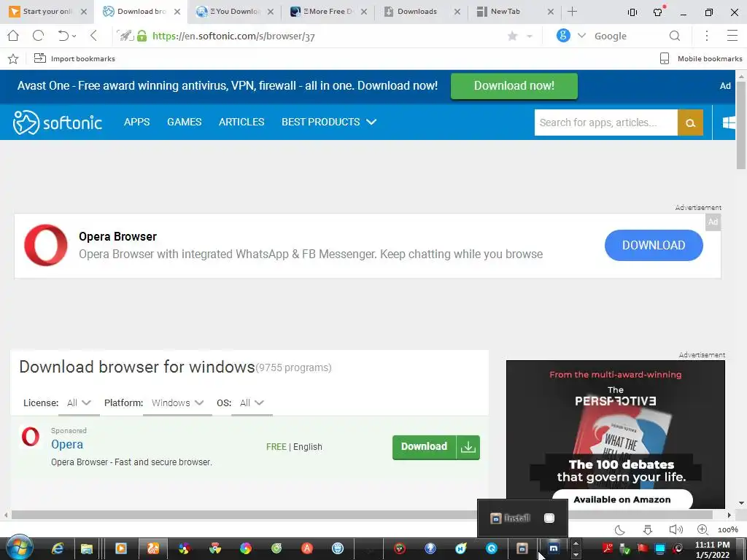Screen dimensions: 747x560
Task: Bookmark this page with star icon
Action: coord(513,36)
